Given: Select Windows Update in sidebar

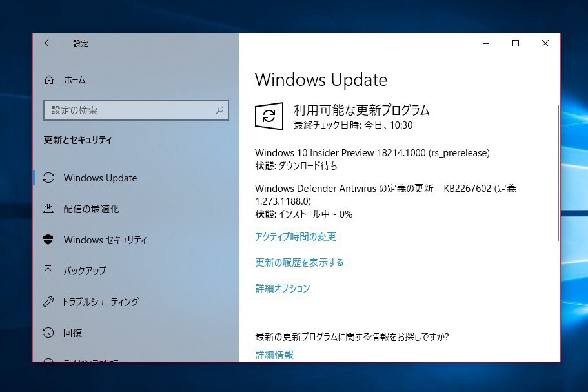Looking at the screenshot, I should click(100, 178).
